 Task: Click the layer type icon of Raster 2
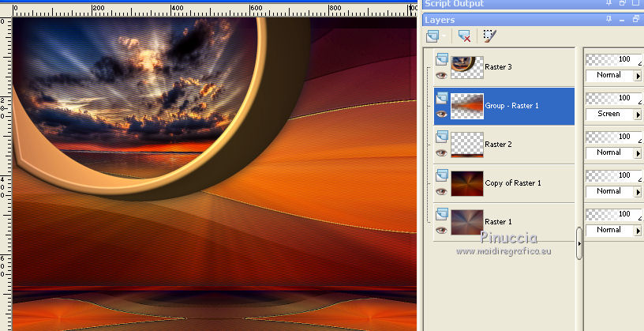(442, 136)
